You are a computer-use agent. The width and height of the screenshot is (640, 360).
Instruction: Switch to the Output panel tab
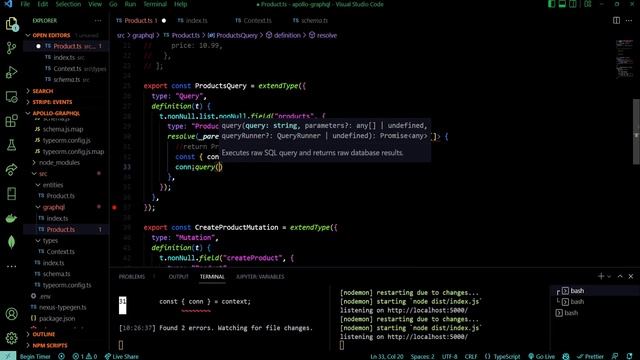pos(179,276)
